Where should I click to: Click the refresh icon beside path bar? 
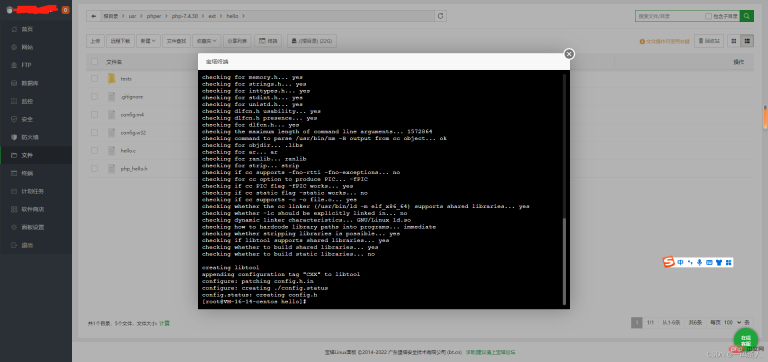pos(440,16)
